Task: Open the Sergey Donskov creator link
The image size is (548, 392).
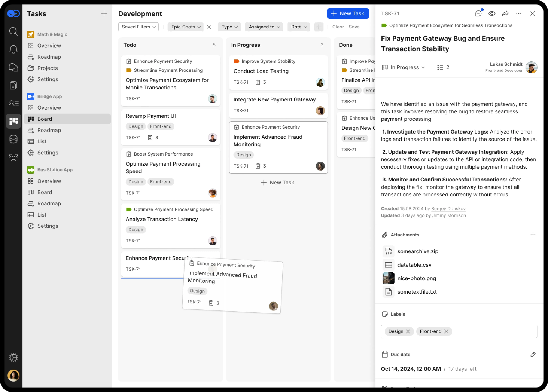Action: pyautogui.click(x=448, y=209)
